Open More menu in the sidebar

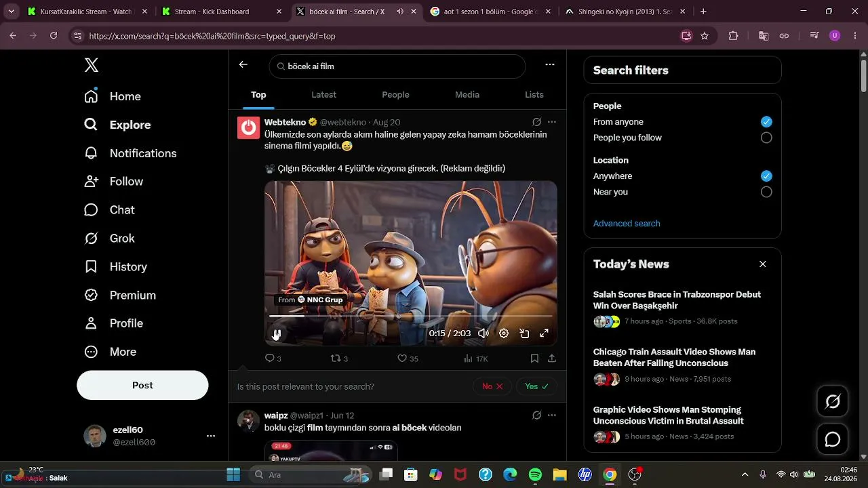pos(111,352)
